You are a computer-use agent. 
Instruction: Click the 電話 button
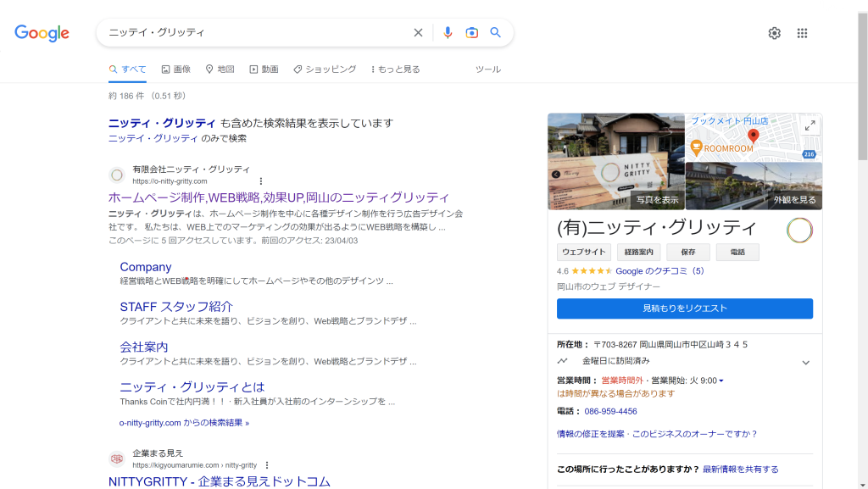click(x=737, y=253)
